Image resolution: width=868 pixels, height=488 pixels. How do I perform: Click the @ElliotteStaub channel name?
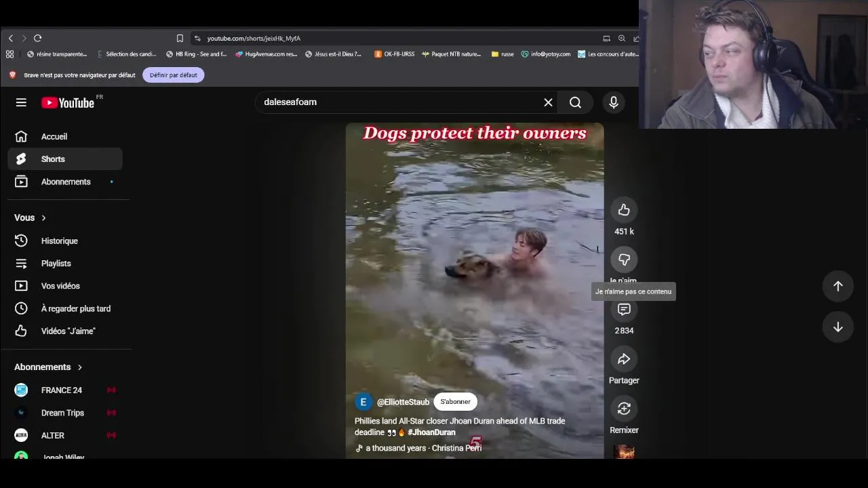403,402
